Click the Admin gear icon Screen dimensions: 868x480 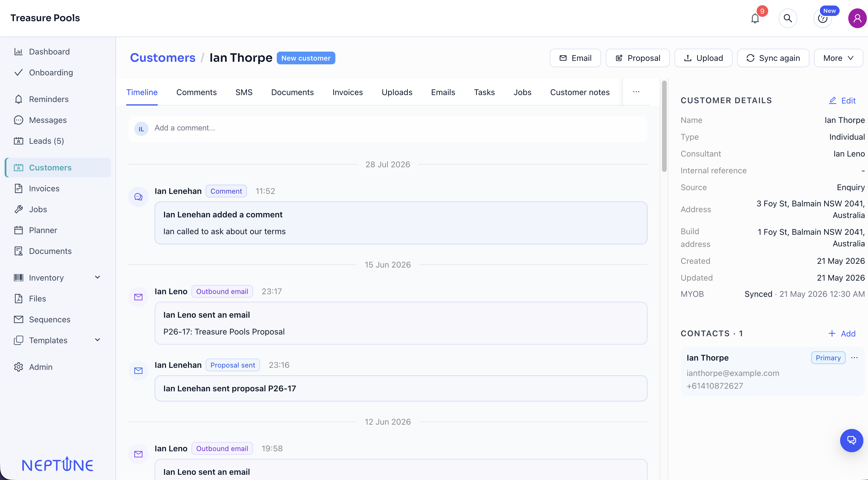19,367
